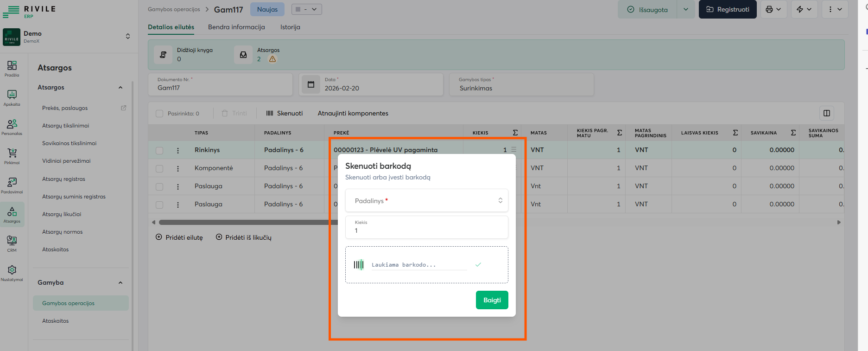The image size is (868, 351).
Task: Click the calendar icon beside Data field
Action: tap(311, 84)
